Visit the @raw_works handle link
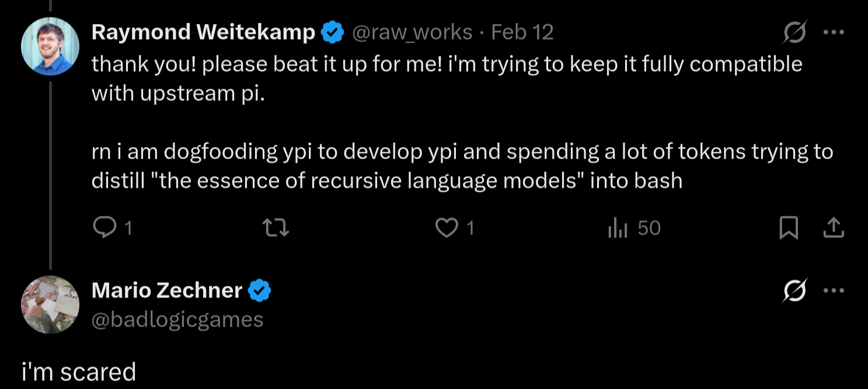 pos(412,32)
